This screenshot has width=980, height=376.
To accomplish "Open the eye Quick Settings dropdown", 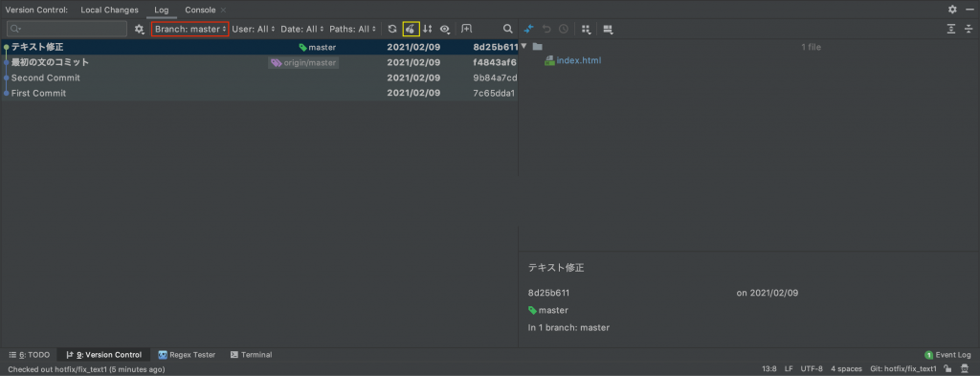I will click(x=445, y=29).
